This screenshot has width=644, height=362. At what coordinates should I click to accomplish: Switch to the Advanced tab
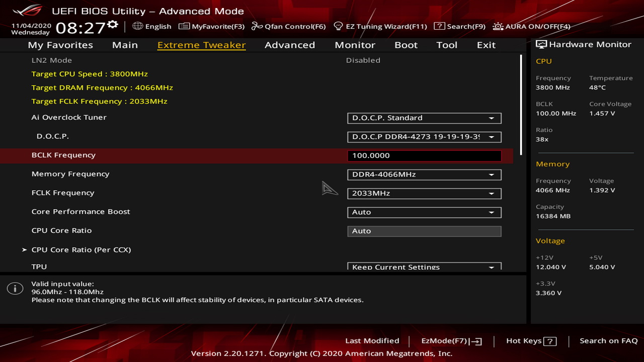pyautogui.click(x=290, y=45)
